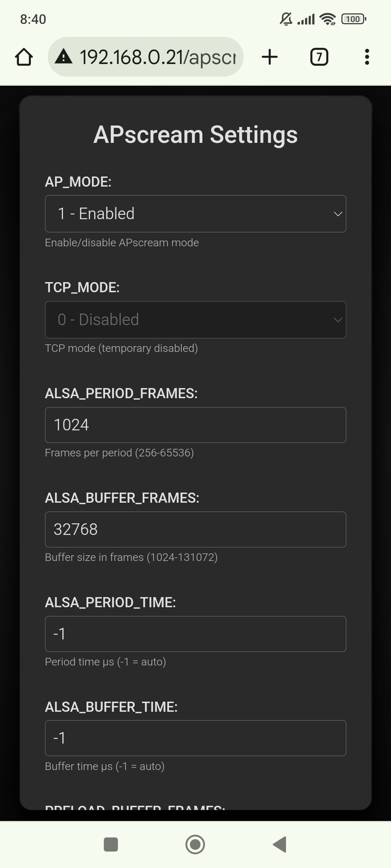Screen dimensions: 391x868
Task: Select the ALSA_PERIOD_TIME input box
Action: 195,634
